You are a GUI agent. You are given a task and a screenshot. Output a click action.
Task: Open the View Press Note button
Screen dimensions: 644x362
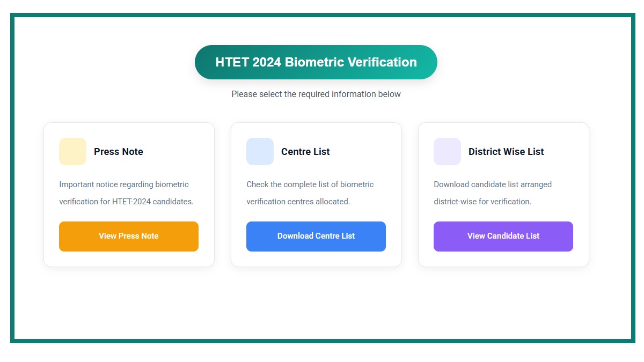[129, 236]
